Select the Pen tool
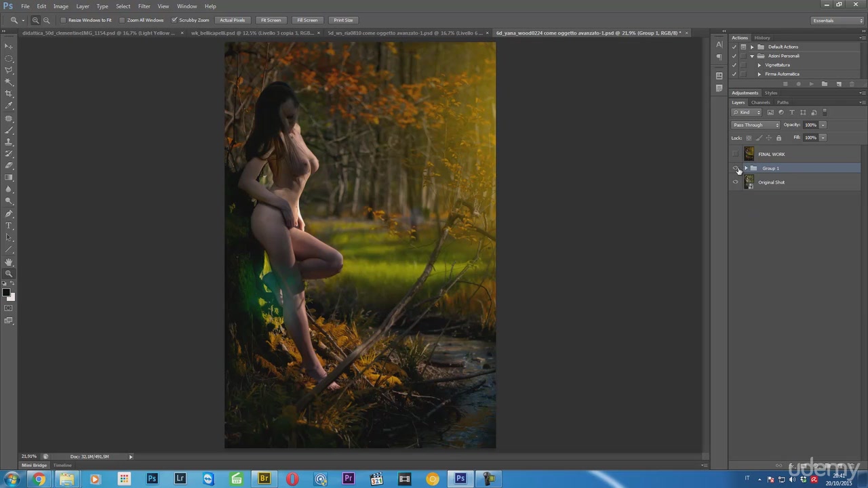 pyautogui.click(x=9, y=213)
